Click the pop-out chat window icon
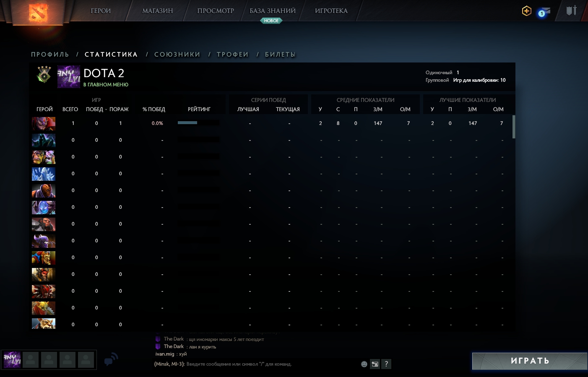 click(375, 364)
